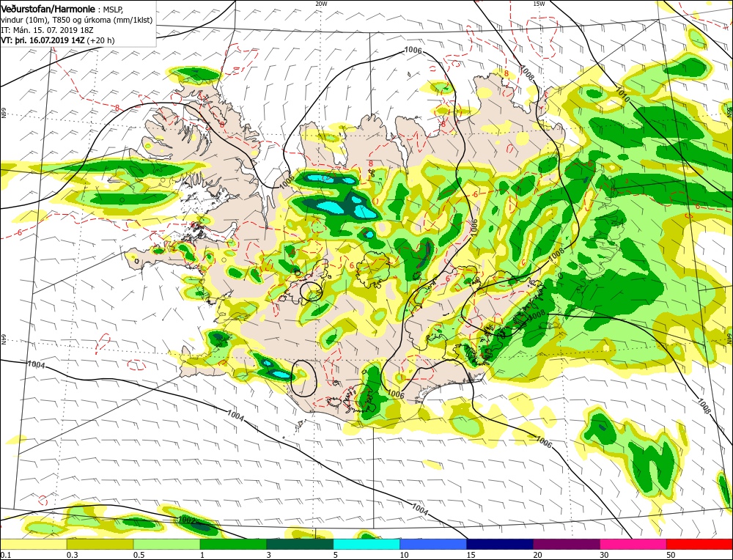This screenshot has height=560, width=733.
Task: Select the dark green 3–5 legend color
Action: coord(300,544)
